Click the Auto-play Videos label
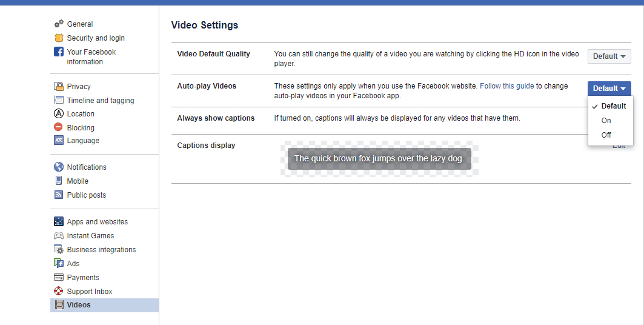644x325 pixels. pyautogui.click(x=207, y=86)
